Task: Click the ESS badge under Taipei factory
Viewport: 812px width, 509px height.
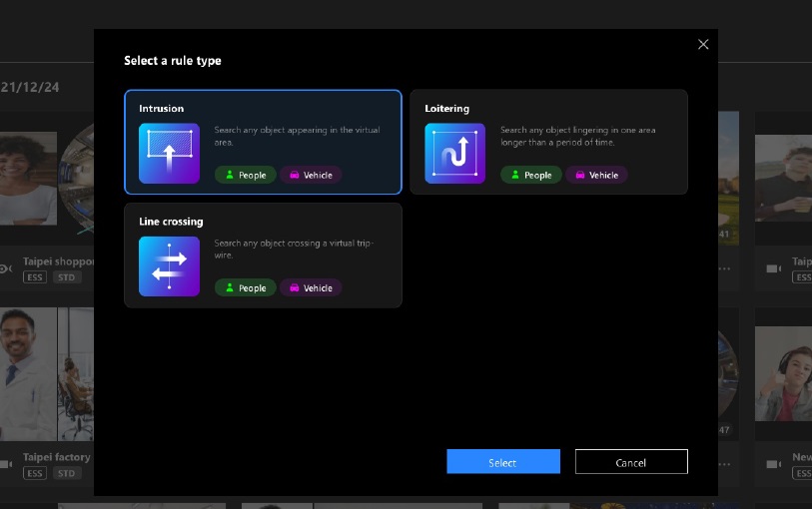Action: coord(35,473)
